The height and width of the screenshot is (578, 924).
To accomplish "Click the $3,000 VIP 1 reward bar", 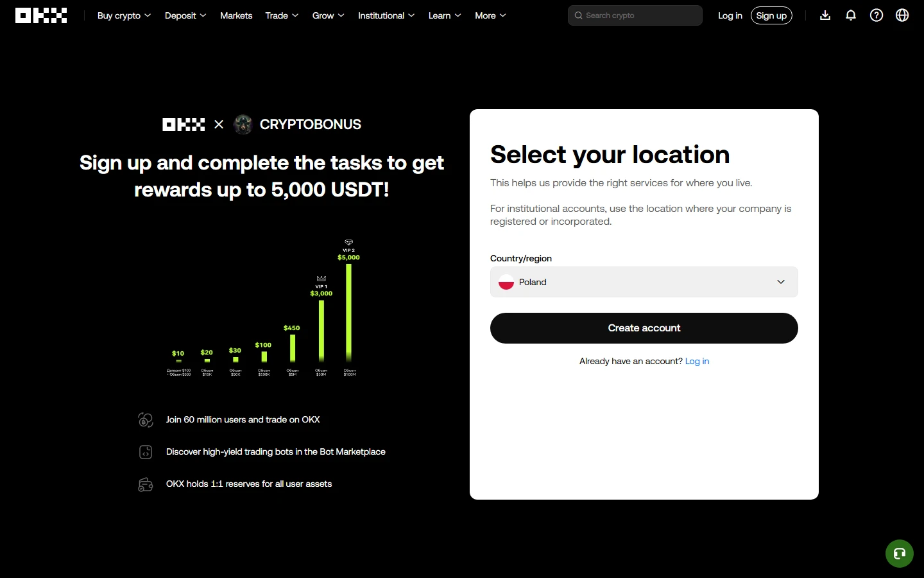I will click(321, 331).
